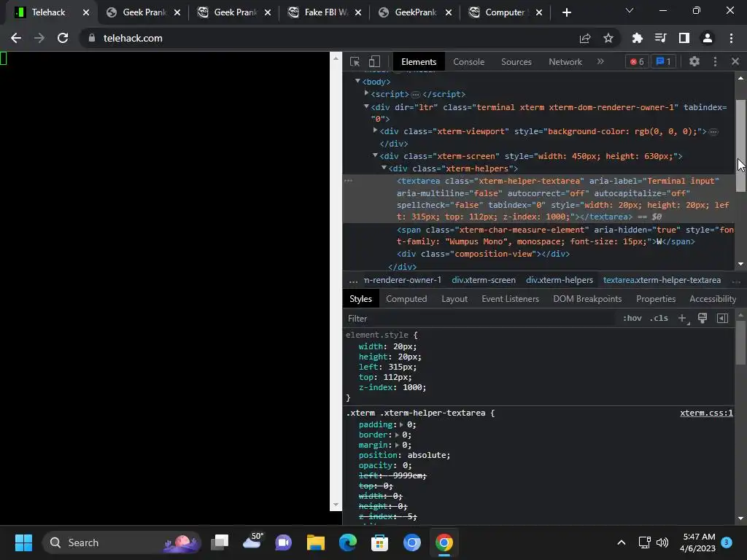Toggle the .cls classes button
Image resolution: width=747 pixels, height=560 pixels.
(x=659, y=318)
